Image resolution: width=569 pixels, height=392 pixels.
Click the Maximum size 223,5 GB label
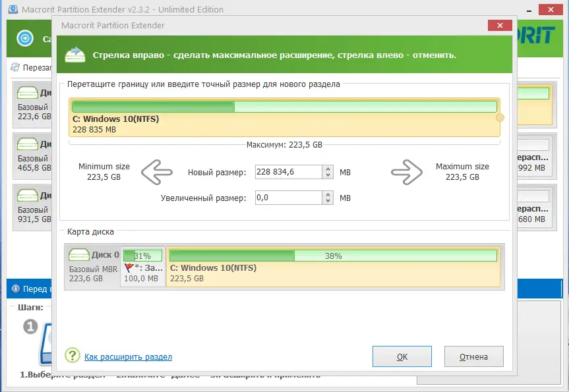[462, 172]
